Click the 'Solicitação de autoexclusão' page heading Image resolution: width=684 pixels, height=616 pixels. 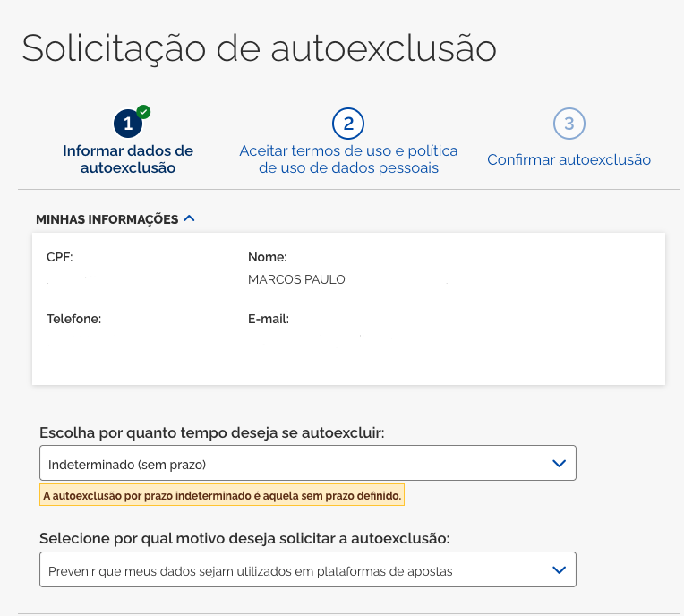(x=259, y=47)
